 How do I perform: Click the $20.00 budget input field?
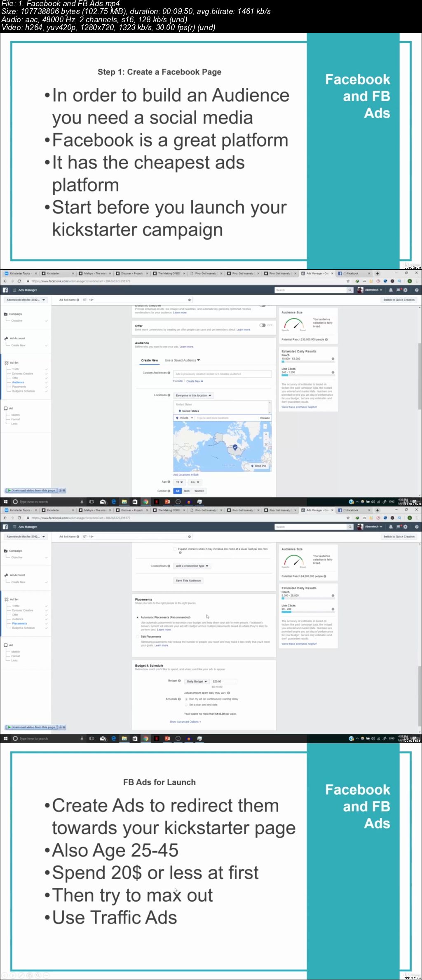pos(224,681)
